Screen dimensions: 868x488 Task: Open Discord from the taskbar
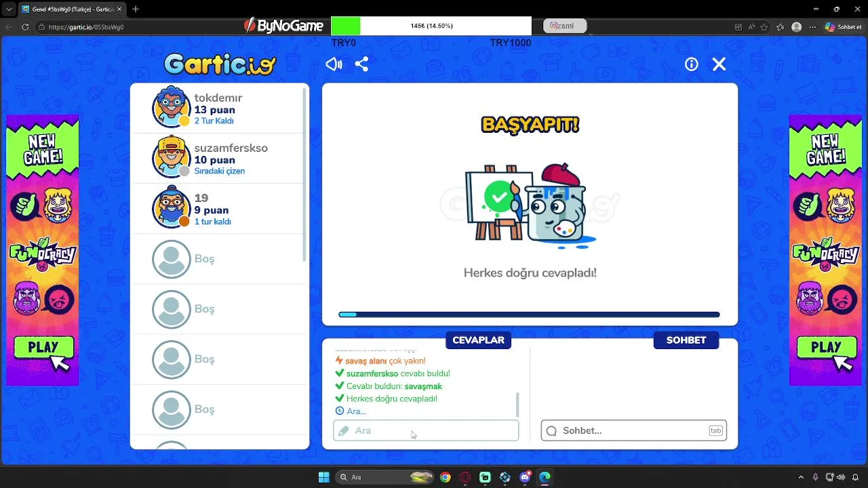tap(525, 477)
